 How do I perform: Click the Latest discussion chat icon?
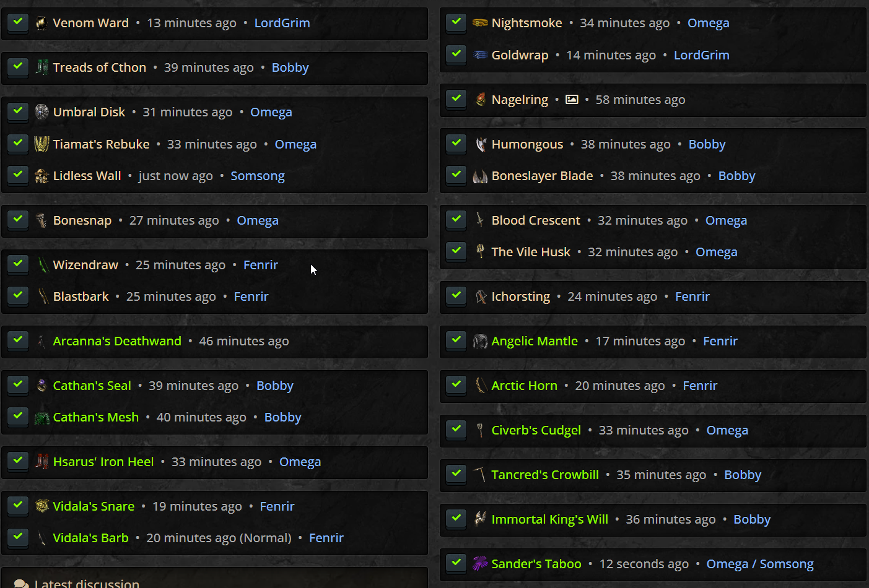point(21,583)
